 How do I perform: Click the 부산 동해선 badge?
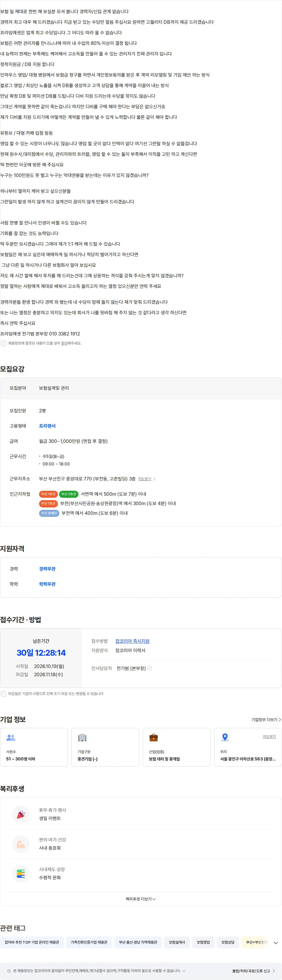click(x=49, y=513)
